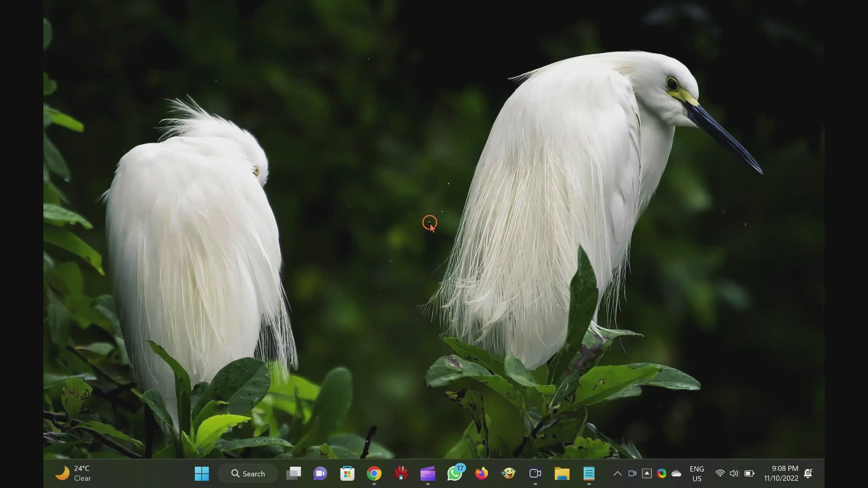The width and height of the screenshot is (868, 488).
Task: Click the taskbar Search box
Action: pos(248,474)
